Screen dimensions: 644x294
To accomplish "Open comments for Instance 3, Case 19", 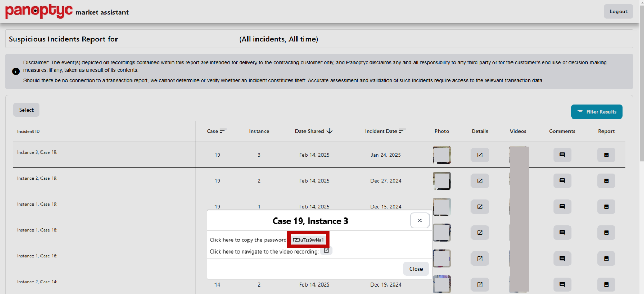I will click(x=562, y=155).
